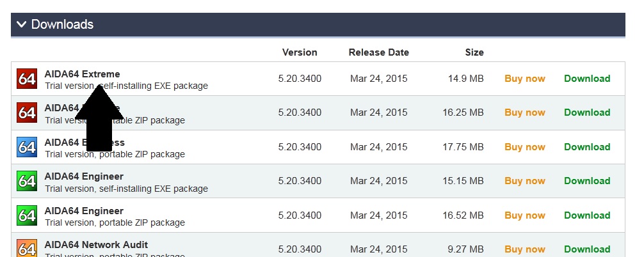Click the blue AIDA64 Business icon
This screenshot has width=644, height=257.
coord(27,147)
